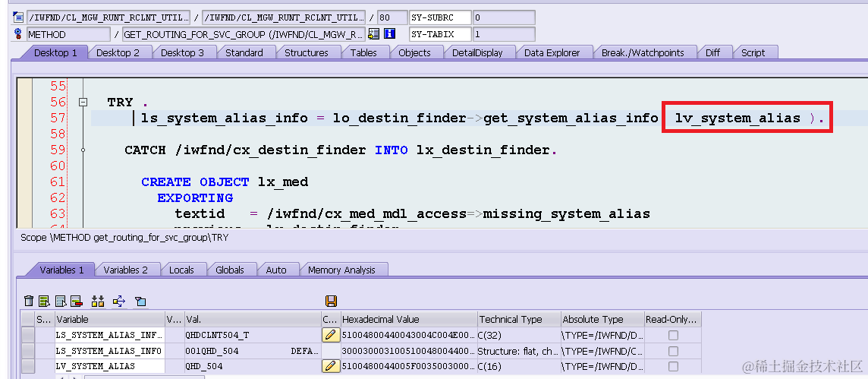Click the Hexadecimal Value column header
Viewport: 868px width, 379px height.
408,319
